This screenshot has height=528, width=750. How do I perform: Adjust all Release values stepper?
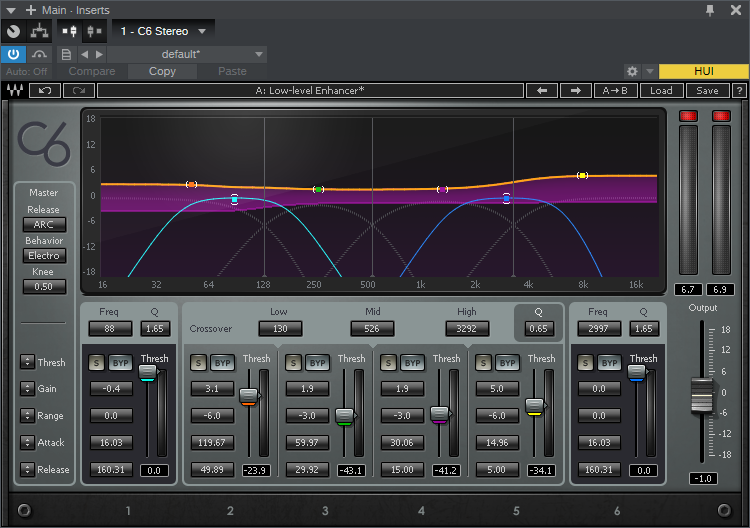pos(27,469)
